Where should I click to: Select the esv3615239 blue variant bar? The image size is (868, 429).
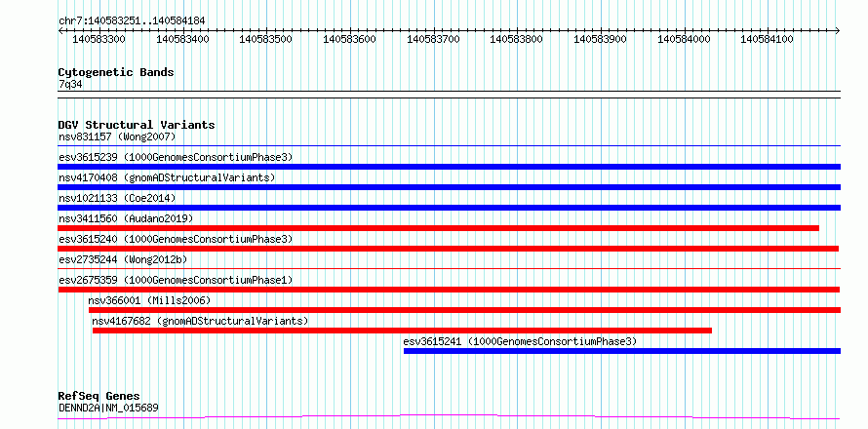449,167
